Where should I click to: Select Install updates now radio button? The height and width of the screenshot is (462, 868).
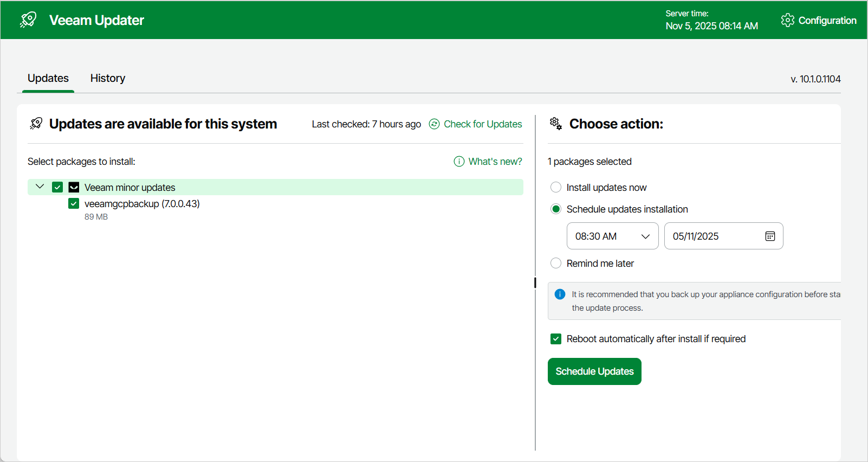556,188
